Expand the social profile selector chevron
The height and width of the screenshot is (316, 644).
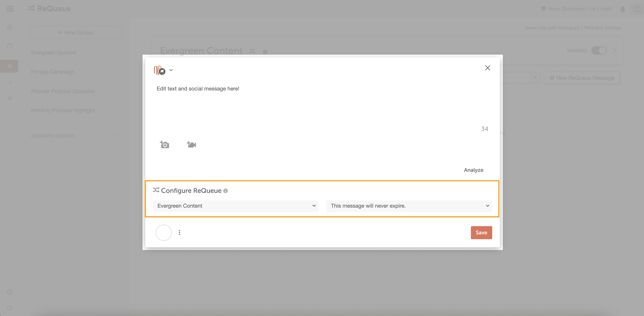[x=171, y=70]
